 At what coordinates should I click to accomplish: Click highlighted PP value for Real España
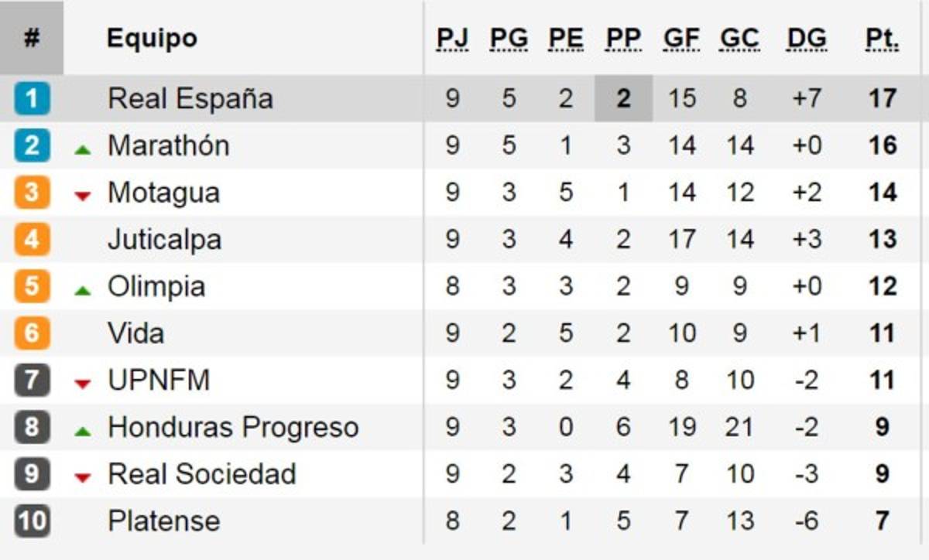(623, 99)
